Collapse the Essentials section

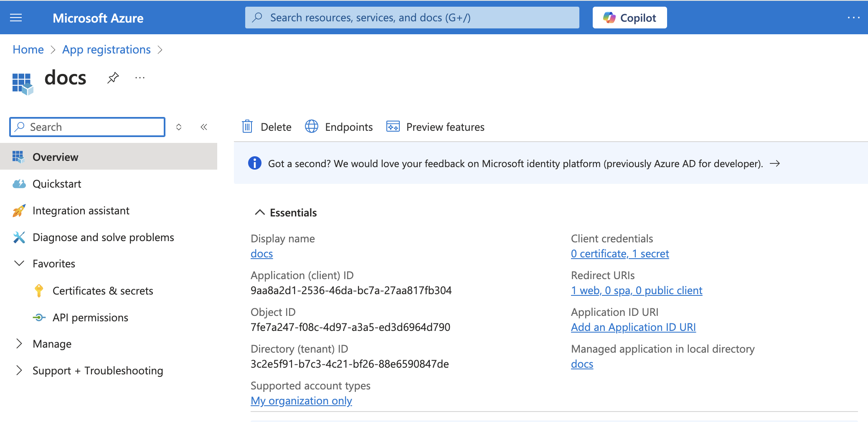pos(260,213)
